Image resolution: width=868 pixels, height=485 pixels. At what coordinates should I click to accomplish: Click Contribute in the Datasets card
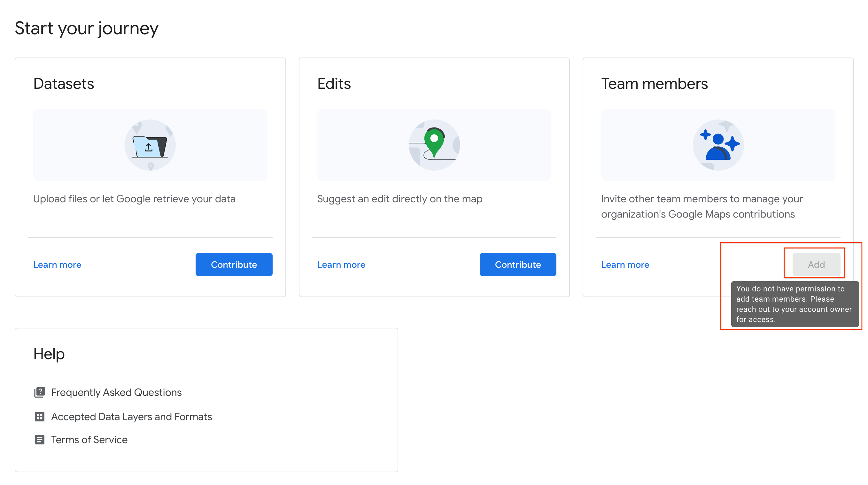(x=234, y=265)
